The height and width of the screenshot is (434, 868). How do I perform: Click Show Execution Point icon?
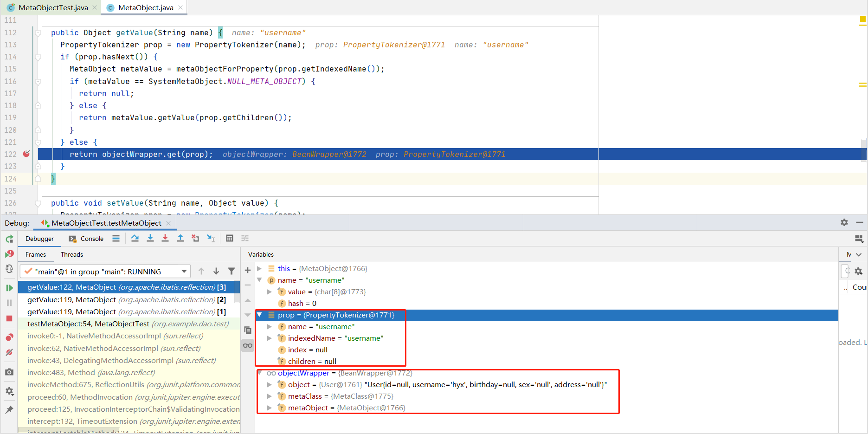pyautogui.click(x=116, y=239)
